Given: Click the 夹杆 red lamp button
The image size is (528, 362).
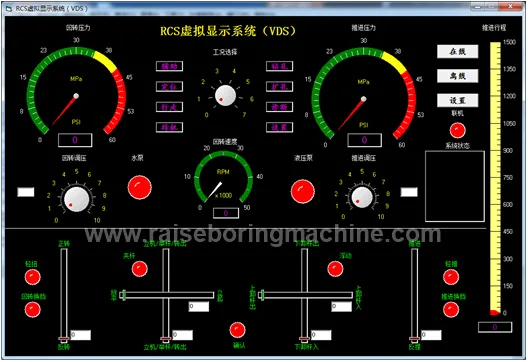Looking at the screenshot, I should tap(139, 269).
